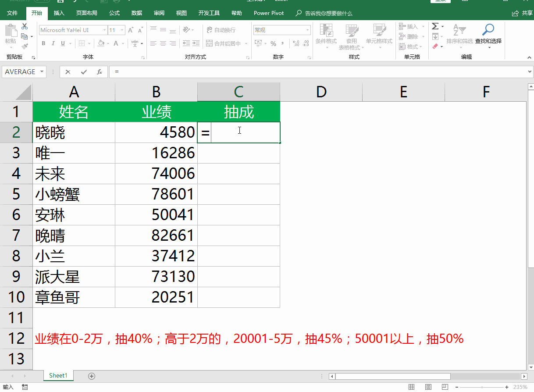Toggle Middle Align in the alignment group
The height and width of the screenshot is (392, 534).
pyautogui.click(x=163, y=30)
